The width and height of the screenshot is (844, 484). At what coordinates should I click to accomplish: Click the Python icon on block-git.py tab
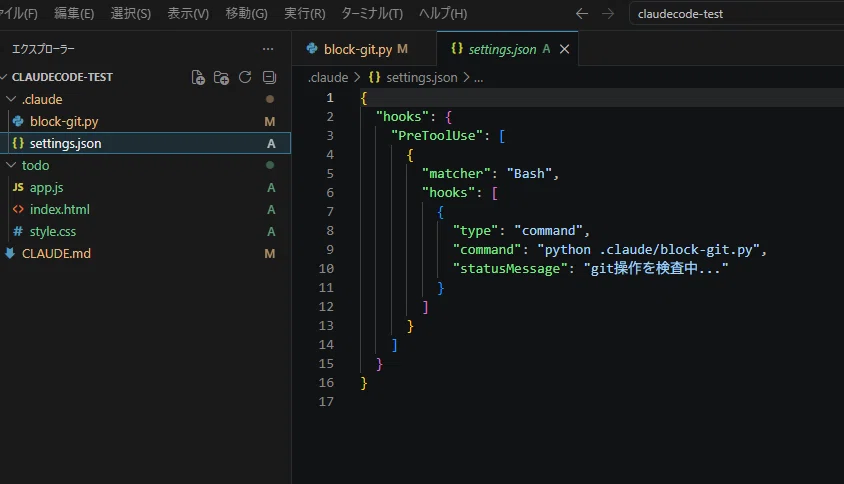[312, 49]
